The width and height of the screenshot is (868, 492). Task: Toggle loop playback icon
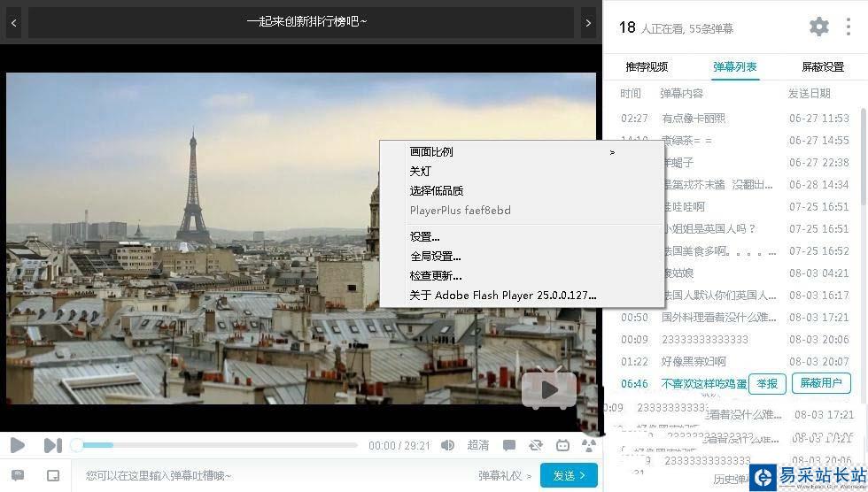pos(535,445)
